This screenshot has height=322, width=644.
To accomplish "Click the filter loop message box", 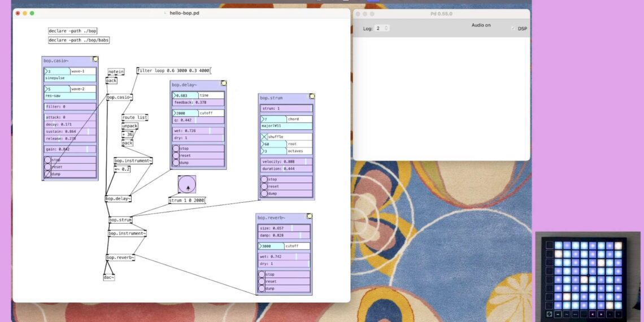I will click(x=173, y=71).
